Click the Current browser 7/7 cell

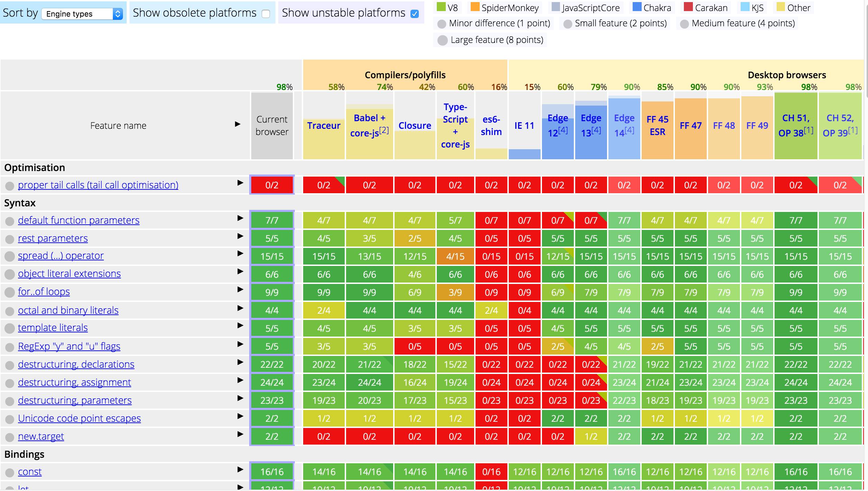272,220
